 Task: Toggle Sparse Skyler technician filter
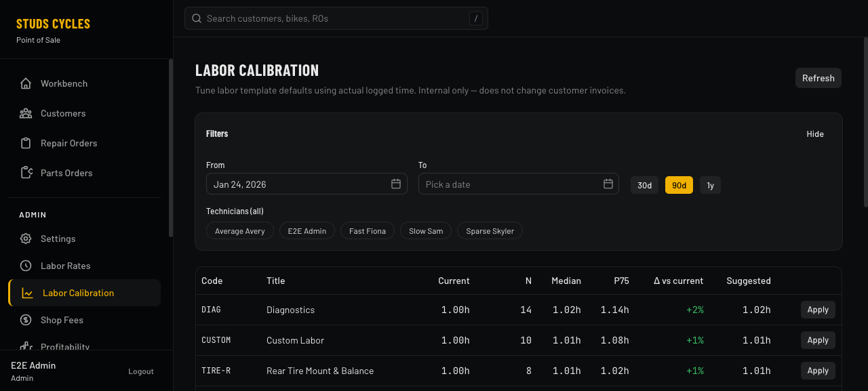(x=490, y=231)
